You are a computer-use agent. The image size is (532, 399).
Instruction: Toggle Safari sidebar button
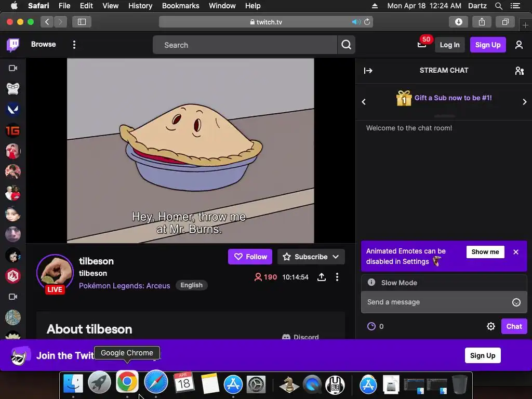82,22
